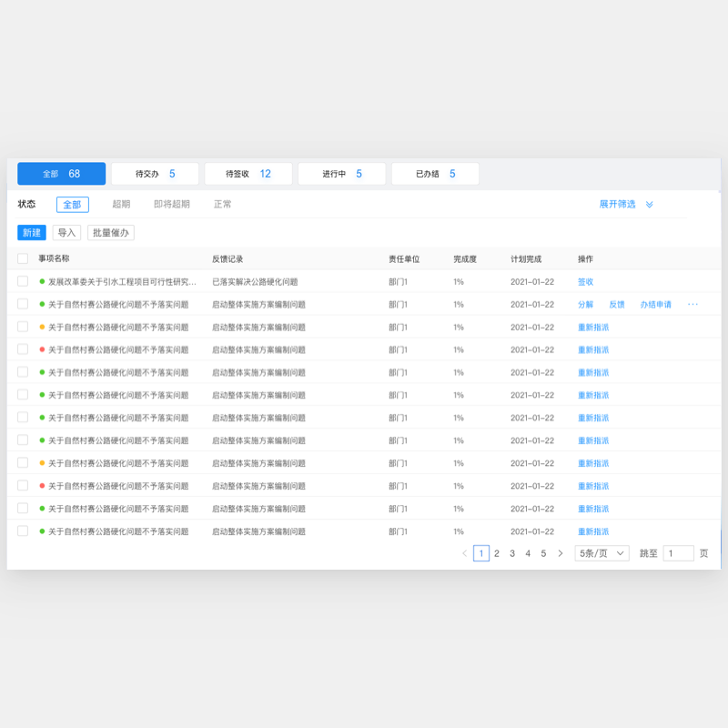Viewport: 728px width, 728px height.
Task: Click the 新建 button
Action: [x=32, y=233]
